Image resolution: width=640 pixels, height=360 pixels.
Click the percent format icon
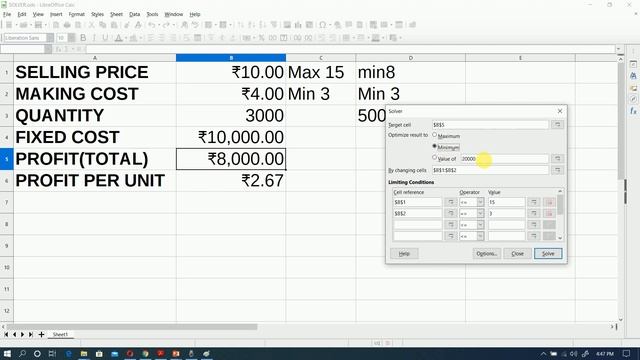click(261, 38)
